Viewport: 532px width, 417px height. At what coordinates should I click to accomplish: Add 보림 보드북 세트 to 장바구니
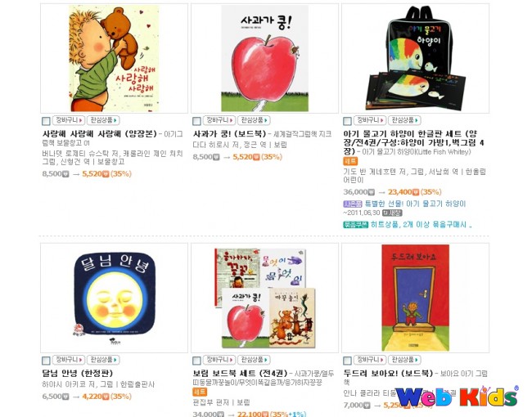[x=219, y=360]
